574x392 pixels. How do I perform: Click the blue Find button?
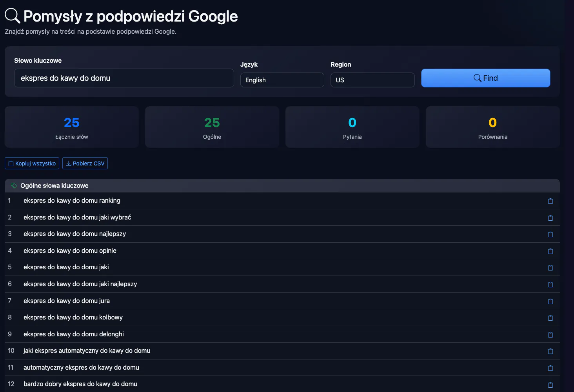486,78
